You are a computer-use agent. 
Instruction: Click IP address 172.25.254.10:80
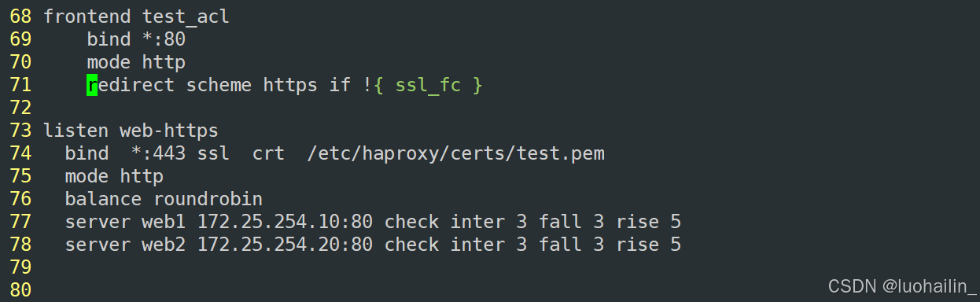285,221
